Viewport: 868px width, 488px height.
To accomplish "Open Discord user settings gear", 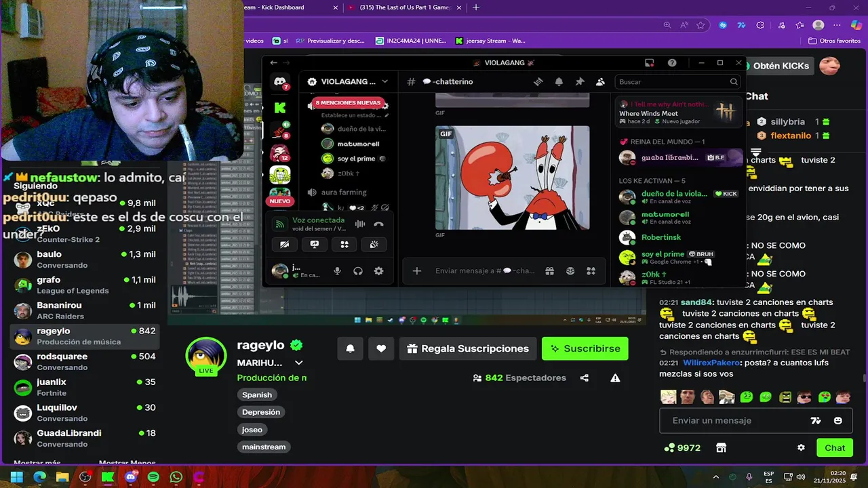I will [x=378, y=271].
